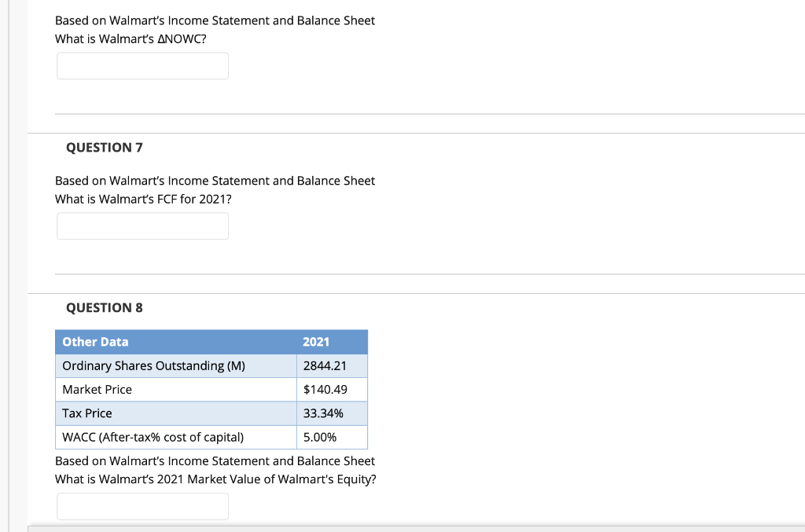Click the 33.34% value cell
This screenshot has width=805, height=532.
[333, 413]
